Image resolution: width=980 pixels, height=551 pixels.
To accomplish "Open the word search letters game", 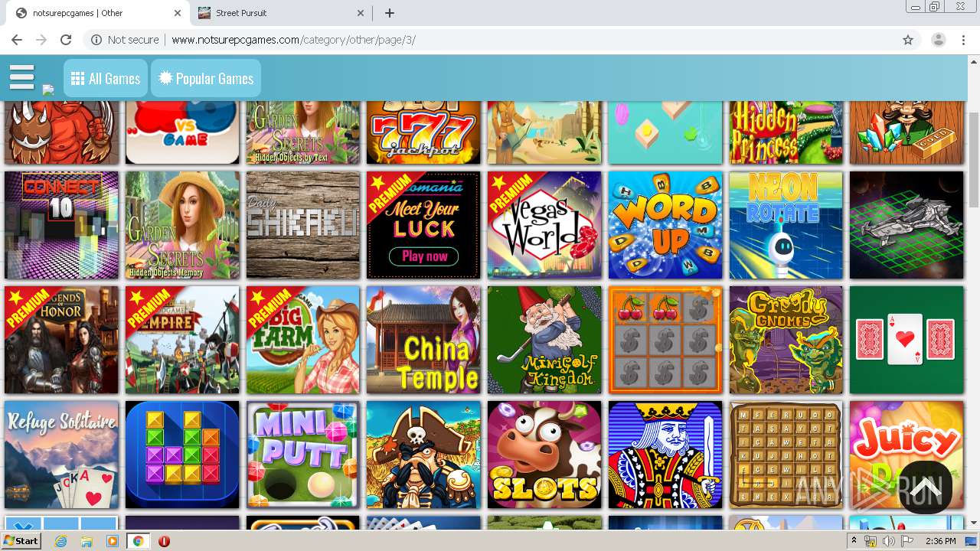I will coord(786,455).
